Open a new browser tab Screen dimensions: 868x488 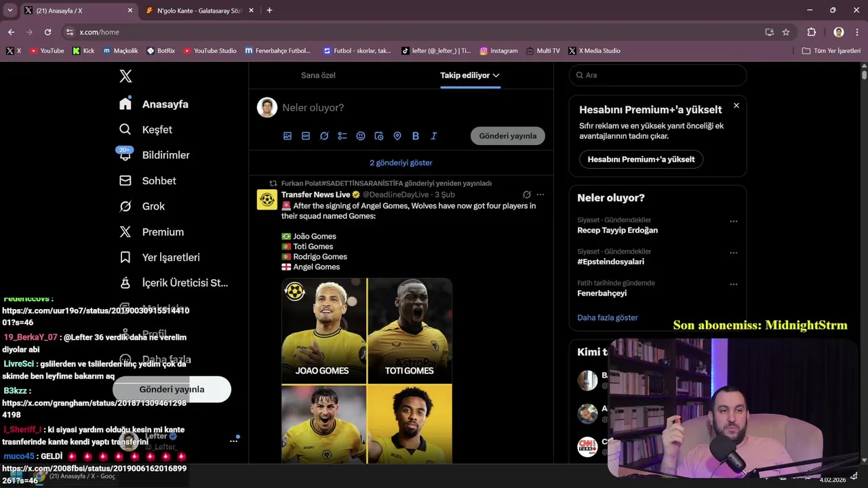pyautogui.click(x=269, y=10)
